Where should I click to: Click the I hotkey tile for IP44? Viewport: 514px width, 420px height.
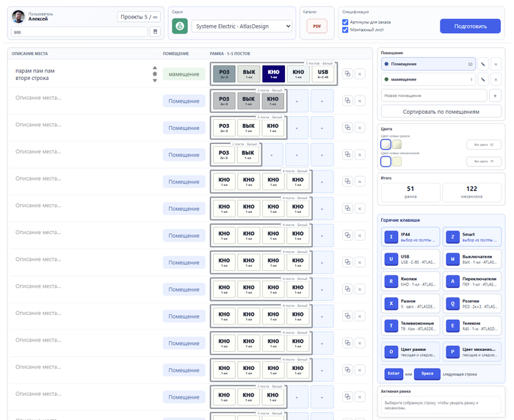pos(410,236)
